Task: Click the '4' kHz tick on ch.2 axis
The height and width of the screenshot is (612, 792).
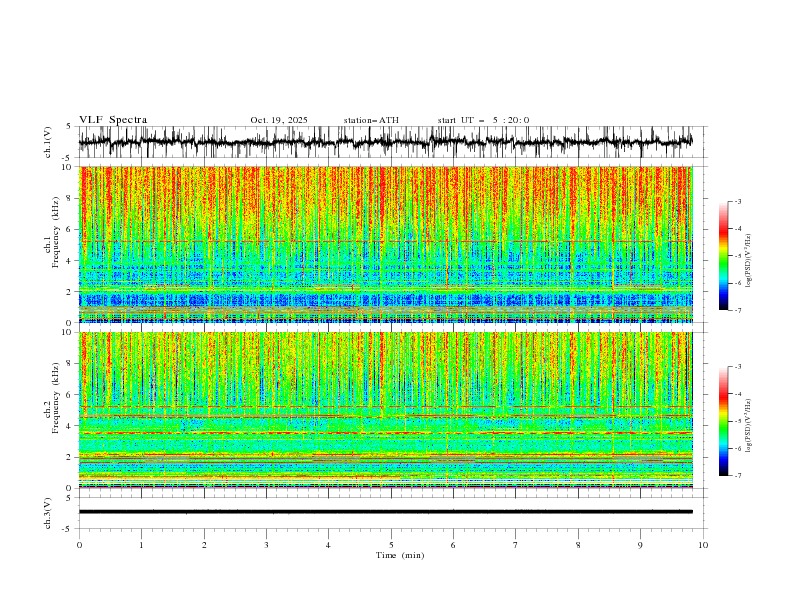Action: click(x=70, y=426)
